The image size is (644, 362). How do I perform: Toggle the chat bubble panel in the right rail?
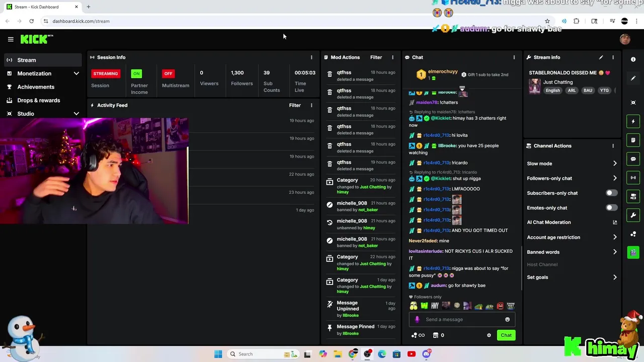tap(633, 159)
